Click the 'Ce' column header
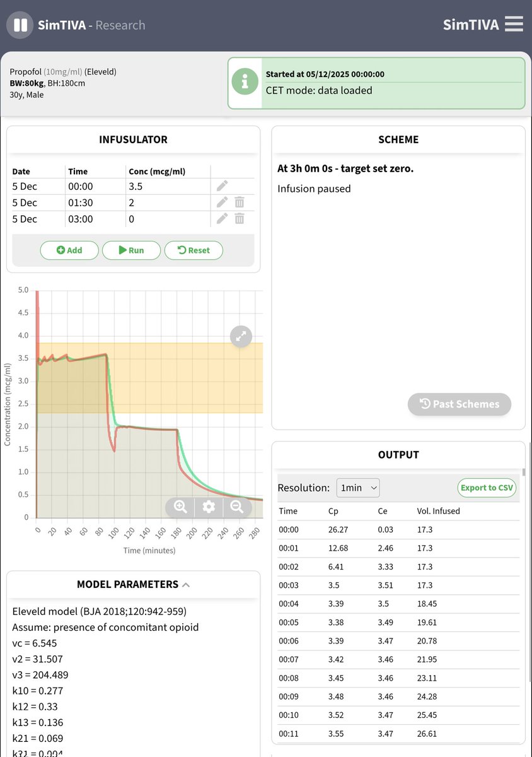This screenshot has height=757, width=532. pos(382,511)
